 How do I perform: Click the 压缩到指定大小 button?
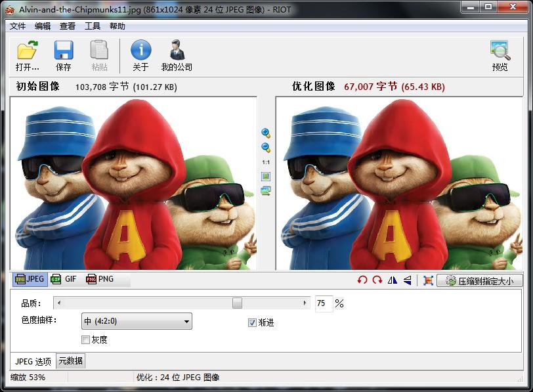480,280
